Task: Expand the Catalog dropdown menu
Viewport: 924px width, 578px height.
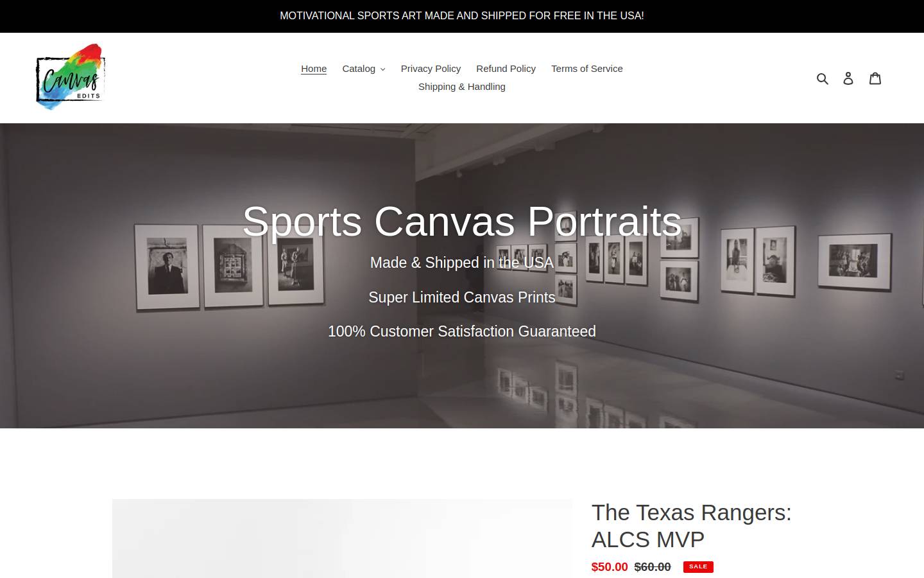Action: click(x=363, y=69)
